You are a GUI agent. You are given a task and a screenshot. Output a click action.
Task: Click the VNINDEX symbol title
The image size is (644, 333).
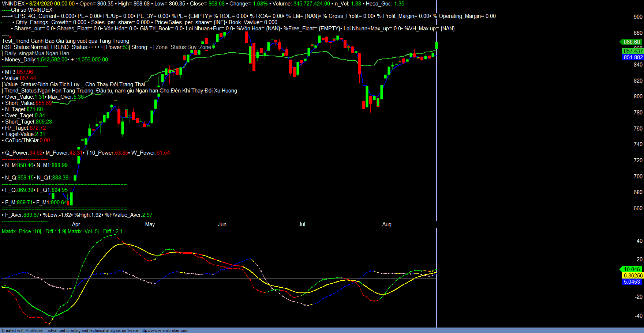tap(13, 4)
